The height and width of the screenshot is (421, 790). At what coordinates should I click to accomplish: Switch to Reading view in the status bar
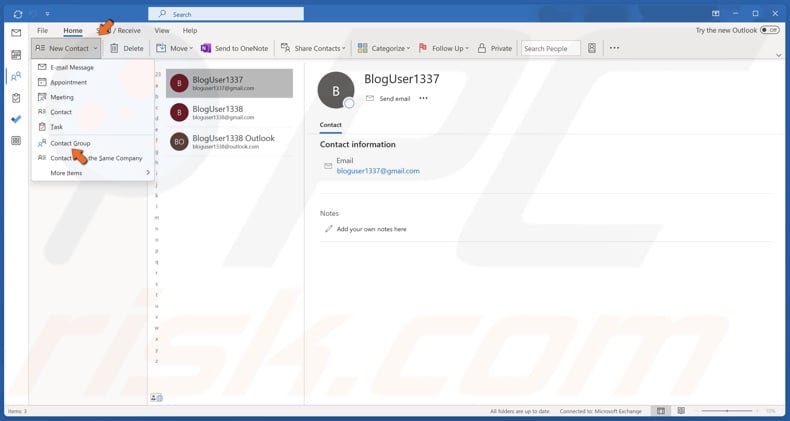point(681,411)
